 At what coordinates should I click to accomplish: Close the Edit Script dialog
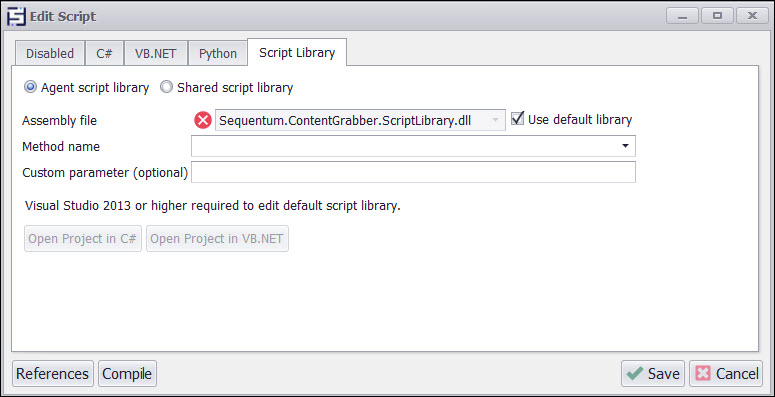click(x=752, y=16)
